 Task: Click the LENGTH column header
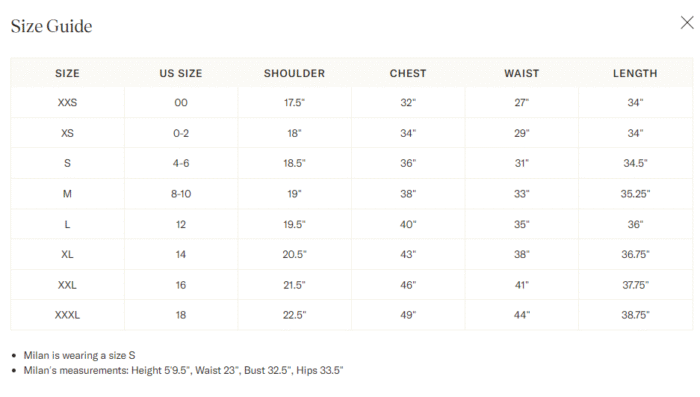click(635, 73)
